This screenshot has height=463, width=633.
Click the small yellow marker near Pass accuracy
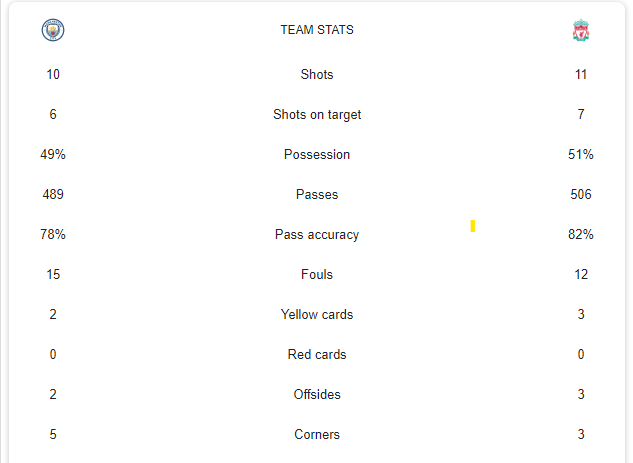pos(473,226)
